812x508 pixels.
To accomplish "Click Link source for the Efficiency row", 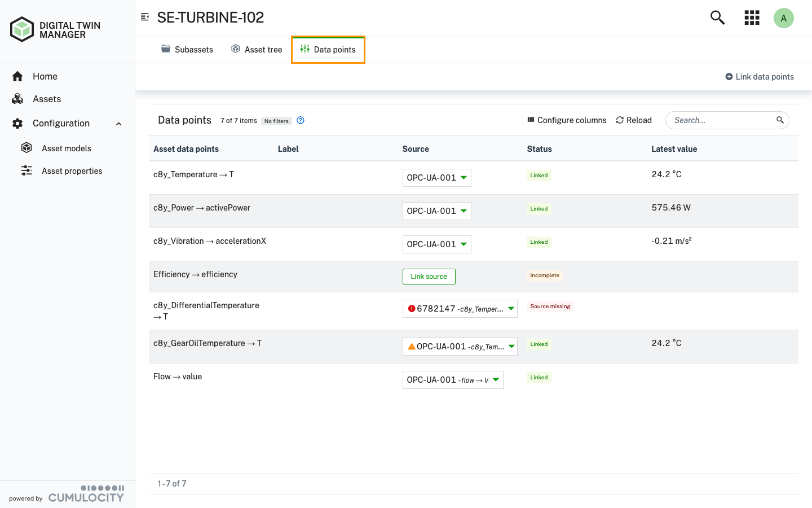I will (429, 276).
